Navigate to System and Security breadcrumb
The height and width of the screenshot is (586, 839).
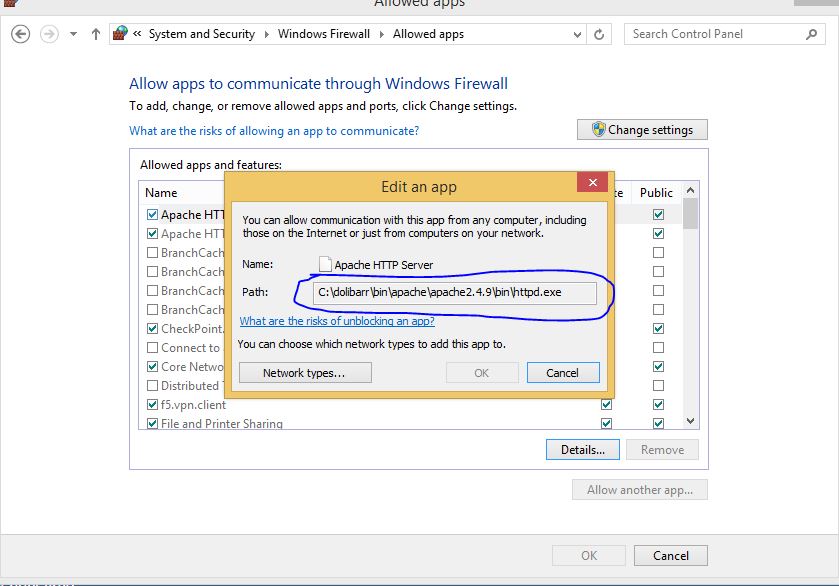pyautogui.click(x=202, y=34)
